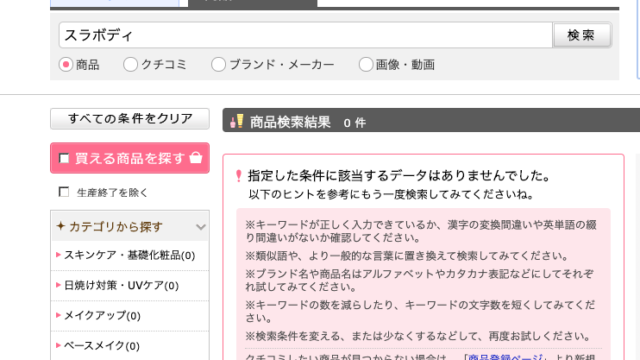Image resolution: width=640 pixels, height=360 pixels.
Task: Tick the 買える商品を探す checkbox
Action: tap(64, 158)
